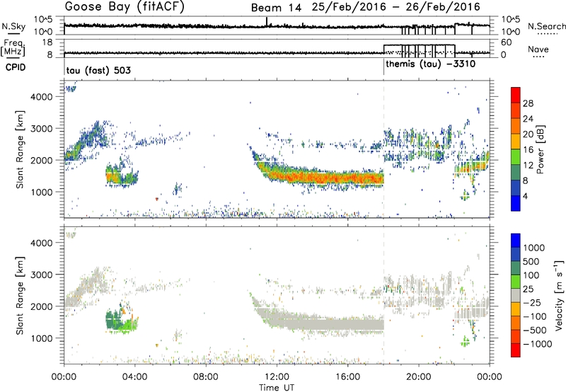The height and width of the screenshot is (392, 566).
Task: Click the "tau (fast) 503" CPID text
Action: tap(98, 70)
